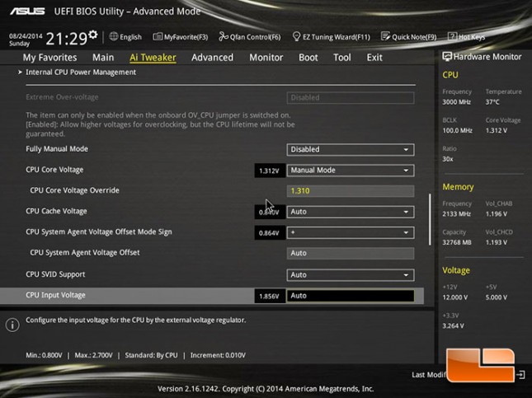The width and height of the screenshot is (532, 398).
Task: Switch to the Main tab
Action: (103, 58)
